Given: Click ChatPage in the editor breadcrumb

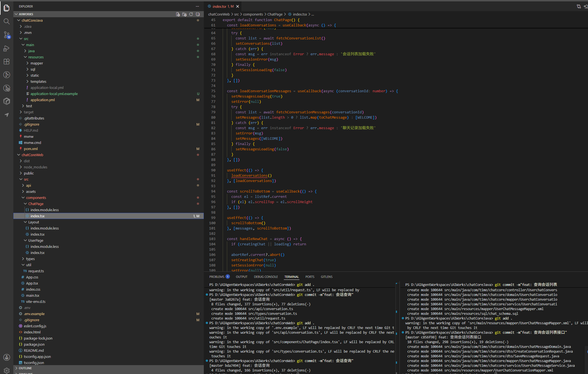Looking at the screenshot, I should (x=275, y=14).
